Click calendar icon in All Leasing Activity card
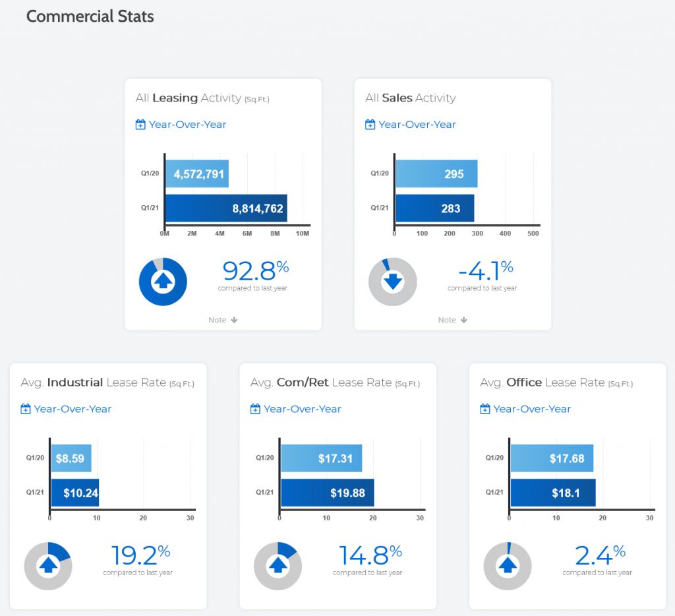The height and width of the screenshot is (616, 675). pyautogui.click(x=140, y=125)
